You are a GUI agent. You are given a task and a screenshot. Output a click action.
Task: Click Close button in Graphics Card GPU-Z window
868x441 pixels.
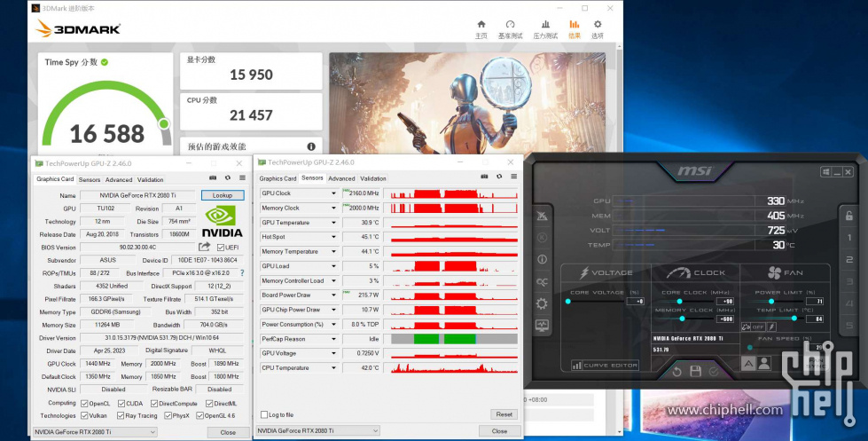coord(228,432)
